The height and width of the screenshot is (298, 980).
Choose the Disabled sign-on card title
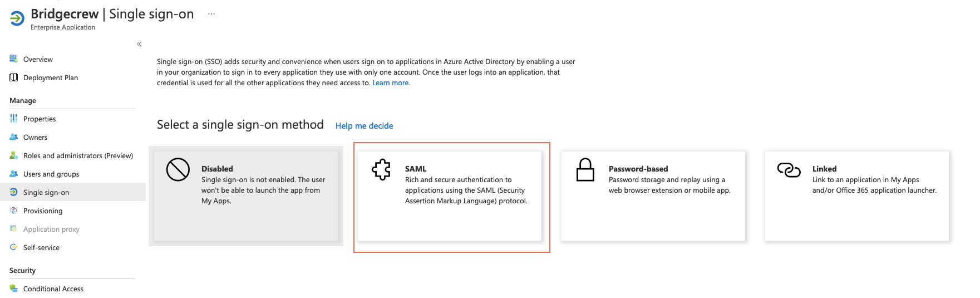pyautogui.click(x=217, y=169)
